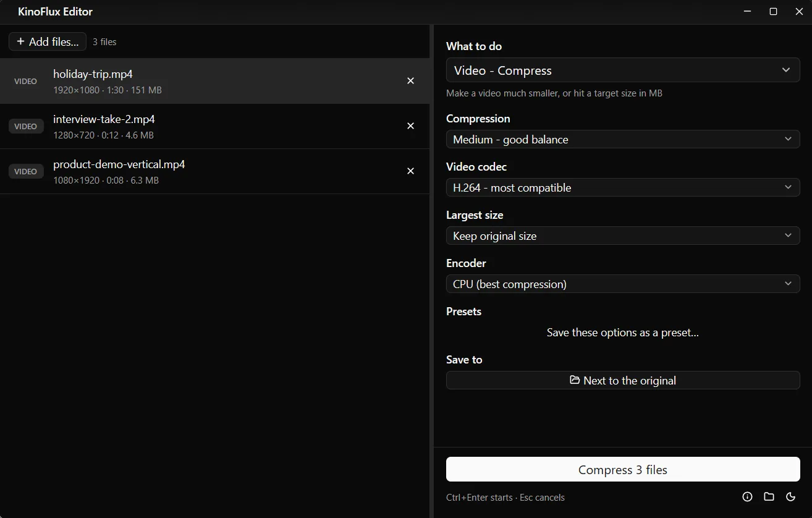Minimize the KinoFlux Editor window
812x518 pixels.
(748, 12)
